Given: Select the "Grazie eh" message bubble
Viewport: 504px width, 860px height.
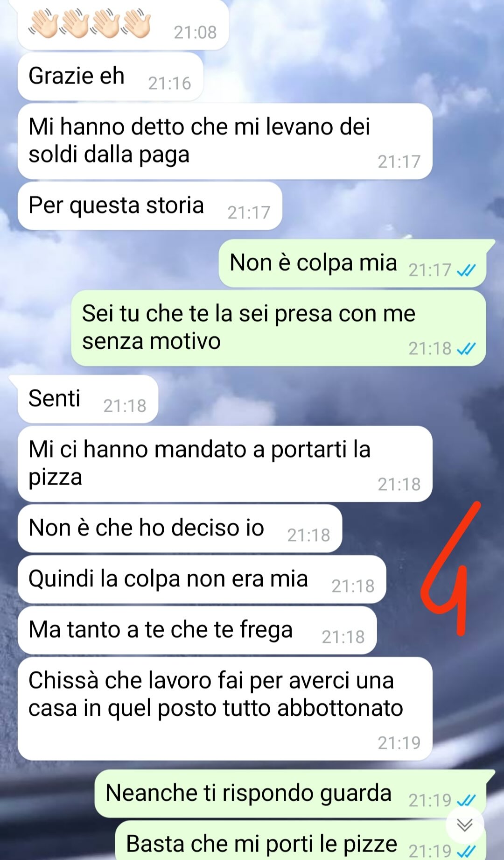Looking at the screenshot, I should point(110,77).
